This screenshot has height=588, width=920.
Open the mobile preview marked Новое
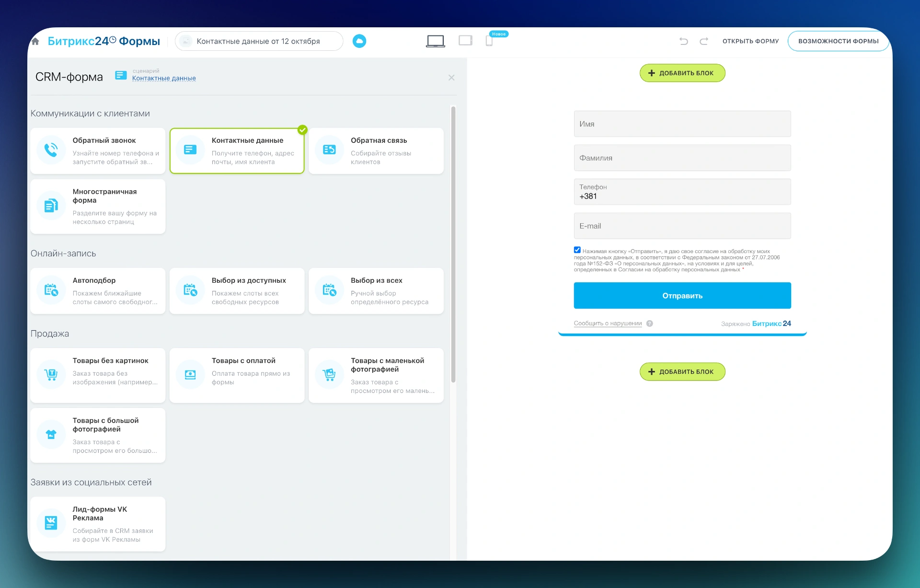[489, 41]
